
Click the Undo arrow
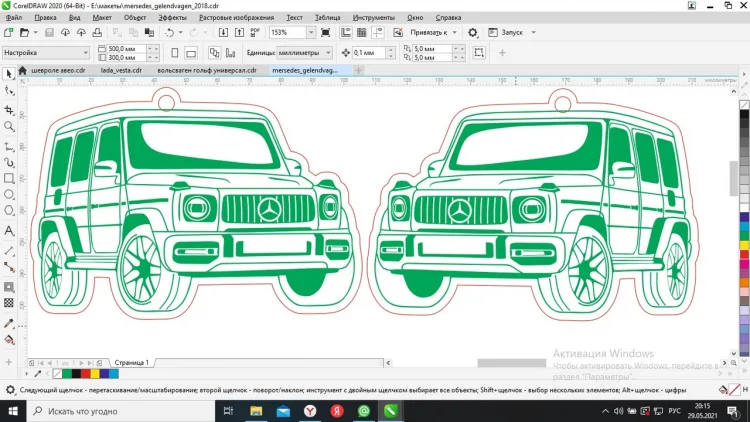[169, 33]
